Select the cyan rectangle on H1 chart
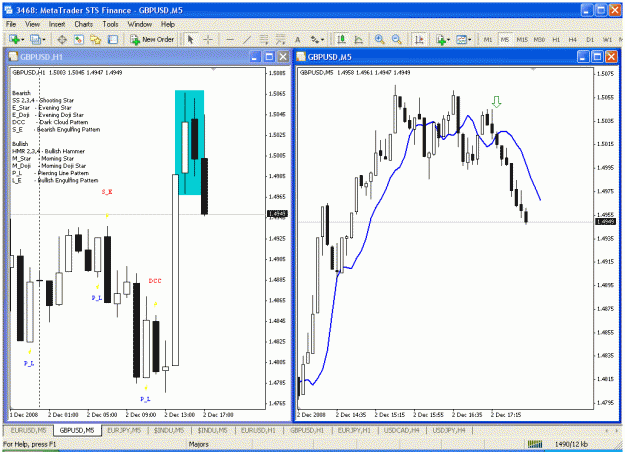625x452 pixels. (x=190, y=143)
